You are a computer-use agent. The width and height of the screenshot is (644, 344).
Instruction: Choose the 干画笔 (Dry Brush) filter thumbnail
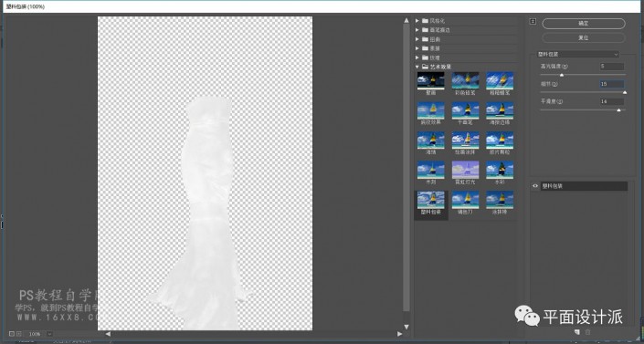[465, 110]
